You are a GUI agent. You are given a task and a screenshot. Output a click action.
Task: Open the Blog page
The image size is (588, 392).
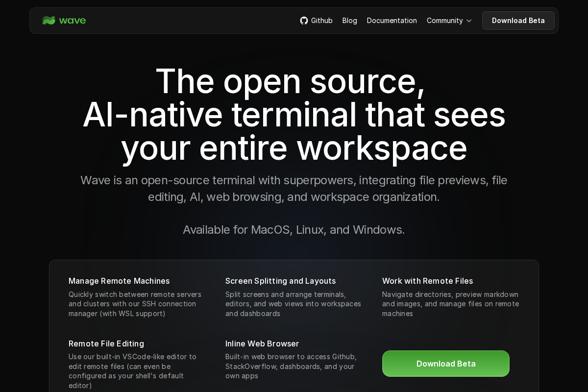click(350, 21)
